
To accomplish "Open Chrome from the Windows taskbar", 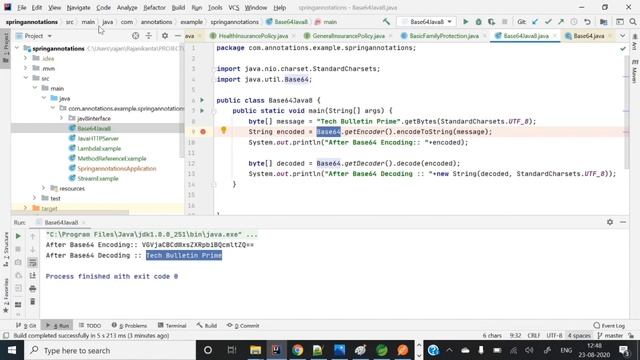I will coord(298,350).
